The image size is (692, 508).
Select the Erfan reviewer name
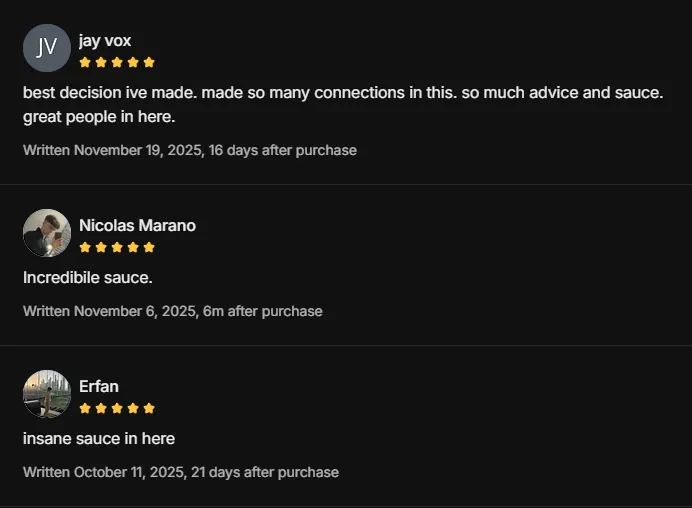click(99, 387)
